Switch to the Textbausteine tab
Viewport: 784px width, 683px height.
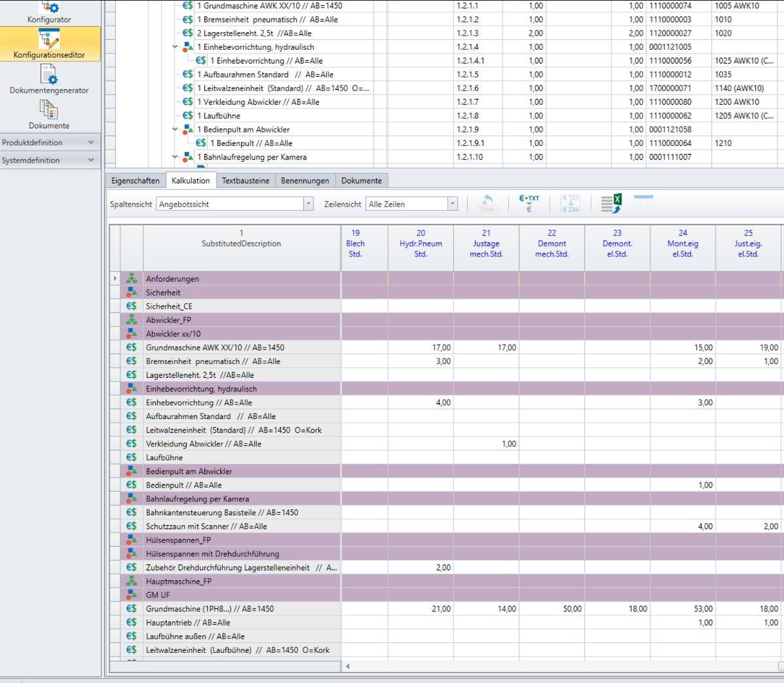coord(245,181)
